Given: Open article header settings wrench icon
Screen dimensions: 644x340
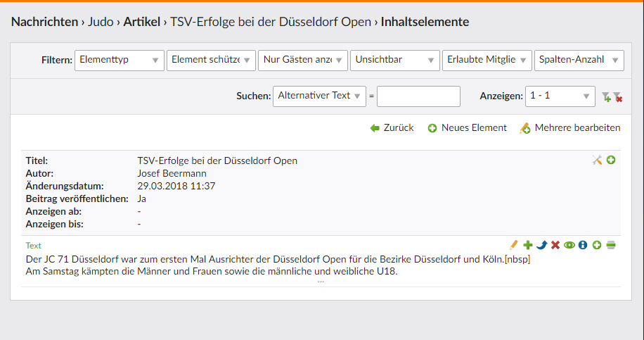Looking at the screenshot, I should point(597,160).
